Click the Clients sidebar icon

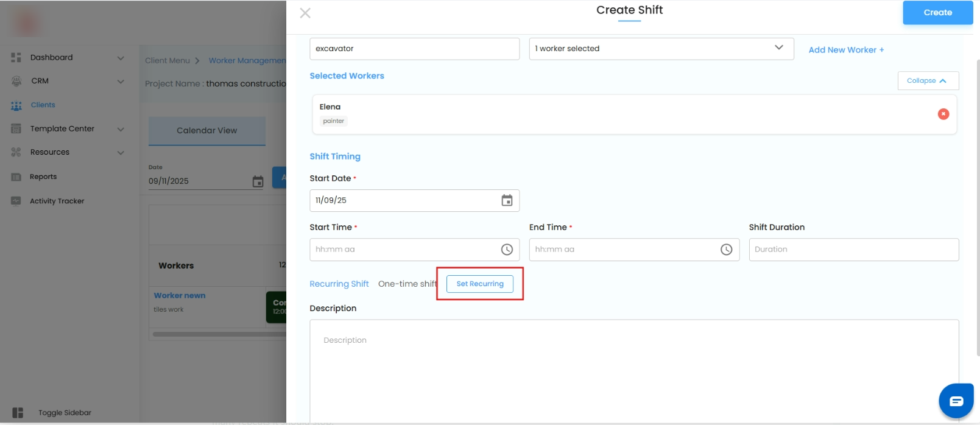pos(16,105)
